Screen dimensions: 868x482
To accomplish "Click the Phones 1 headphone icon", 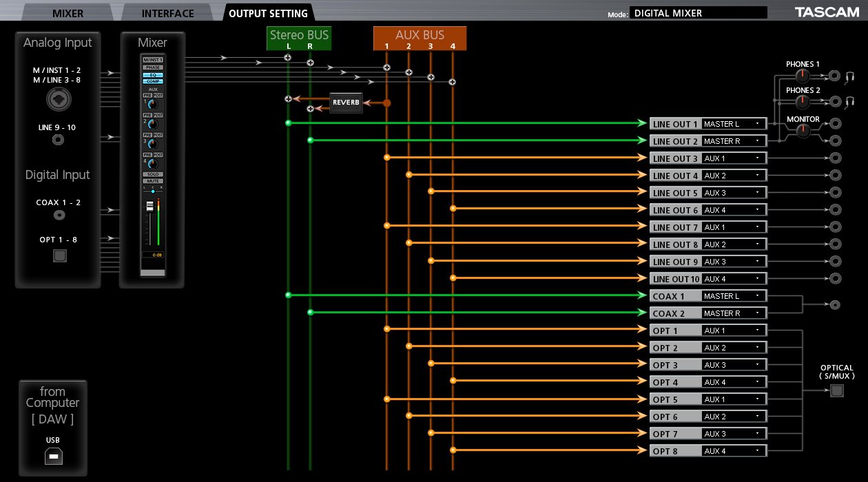I will click(850, 76).
